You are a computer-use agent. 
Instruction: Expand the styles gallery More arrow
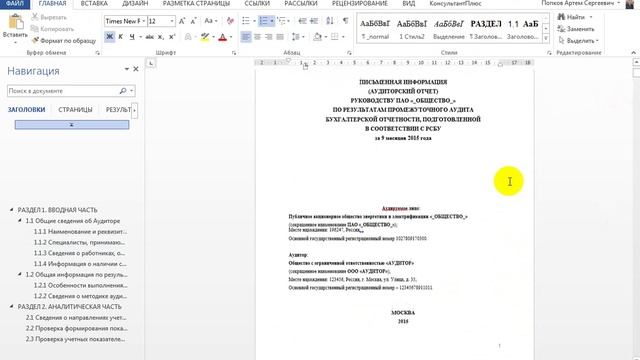pos(546,38)
